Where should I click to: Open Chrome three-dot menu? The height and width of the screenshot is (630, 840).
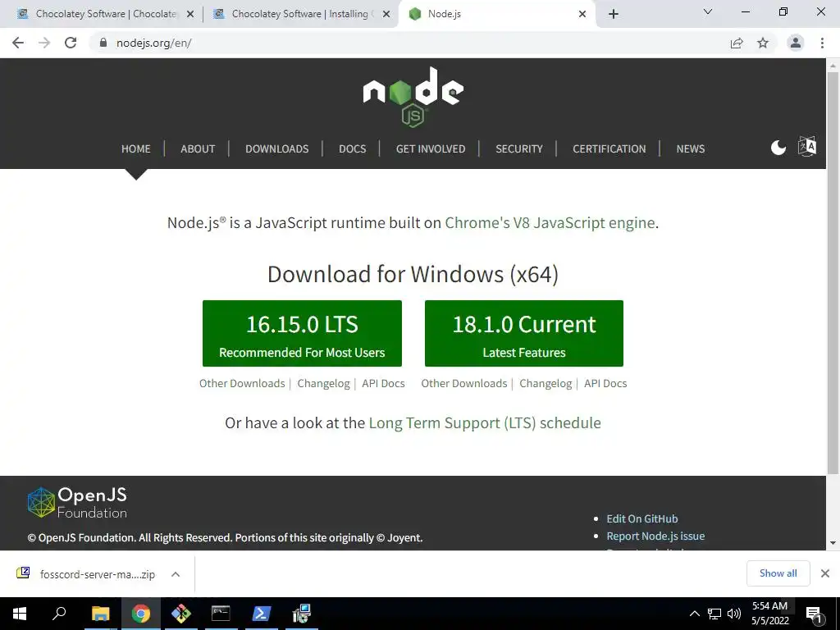coord(822,43)
